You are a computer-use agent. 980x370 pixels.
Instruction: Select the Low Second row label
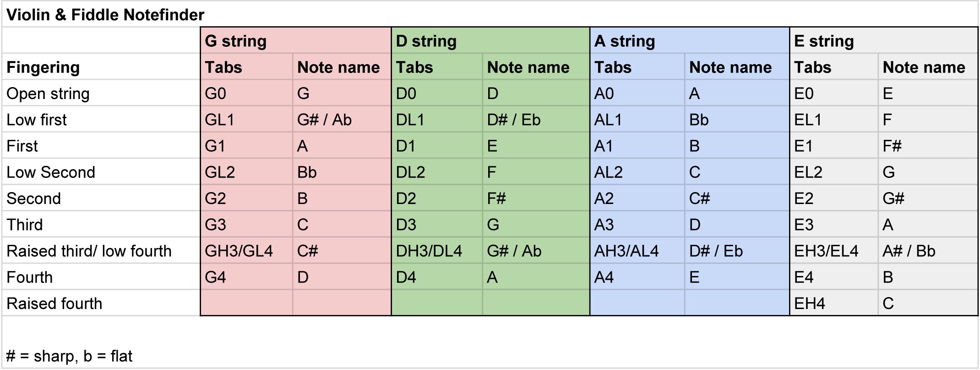pos(101,172)
